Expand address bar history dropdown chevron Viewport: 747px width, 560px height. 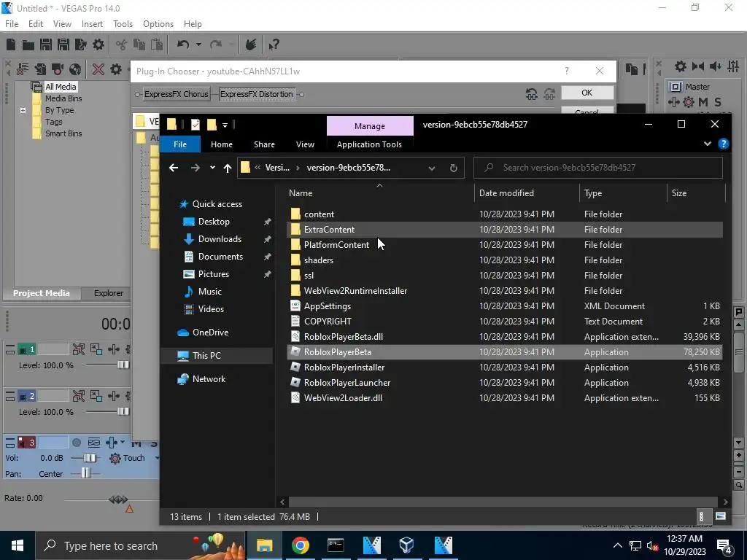432,168
